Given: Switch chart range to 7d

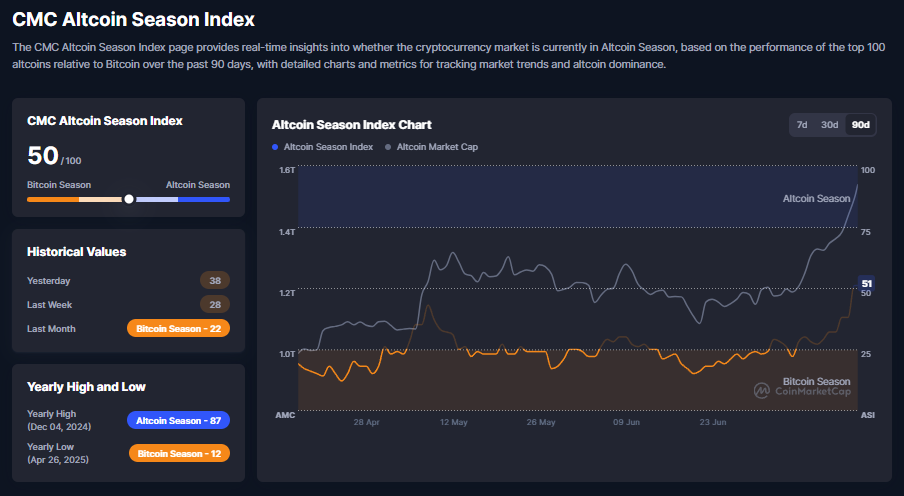Looking at the screenshot, I should pyautogui.click(x=801, y=125).
